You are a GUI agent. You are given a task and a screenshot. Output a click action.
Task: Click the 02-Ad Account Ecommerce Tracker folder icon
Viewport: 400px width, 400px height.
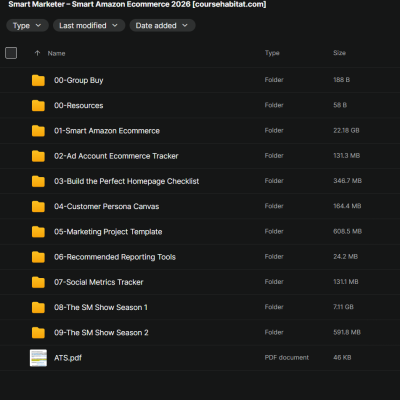pyautogui.click(x=38, y=156)
